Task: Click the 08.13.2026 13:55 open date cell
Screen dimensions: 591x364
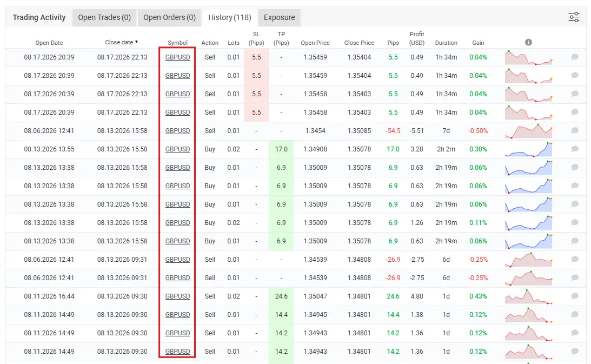Action: (x=49, y=149)
